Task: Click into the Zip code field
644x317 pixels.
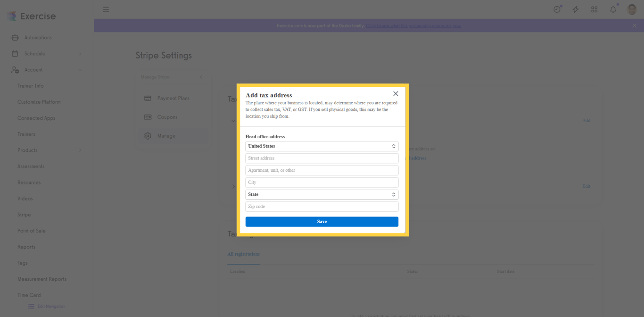Action: (x=322, y=206)
